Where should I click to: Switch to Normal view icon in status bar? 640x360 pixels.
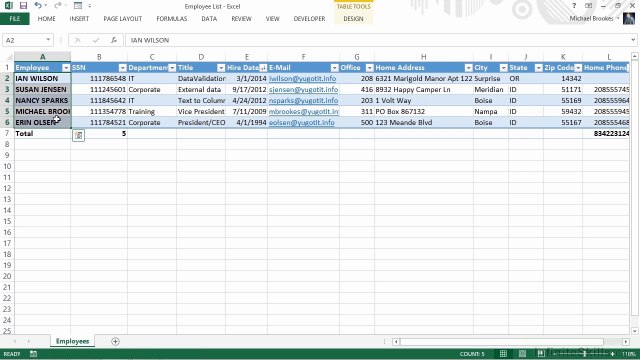(503, 353)
